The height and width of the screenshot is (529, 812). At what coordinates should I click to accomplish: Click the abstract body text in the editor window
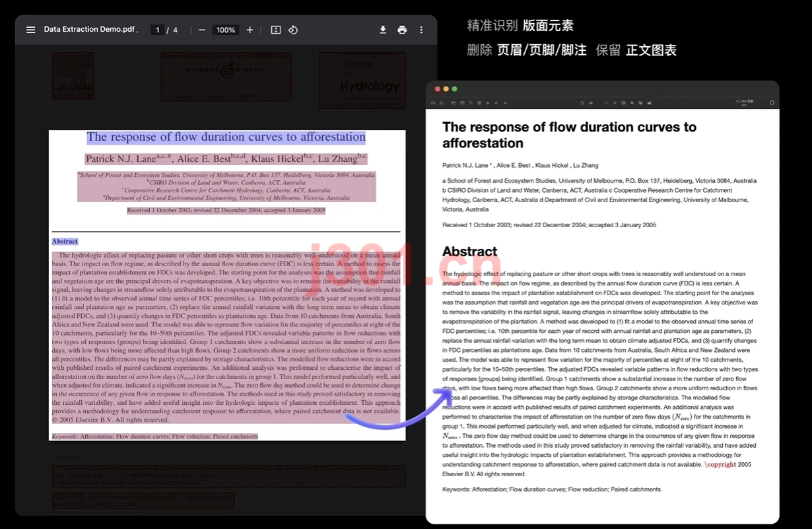point(600,374)
